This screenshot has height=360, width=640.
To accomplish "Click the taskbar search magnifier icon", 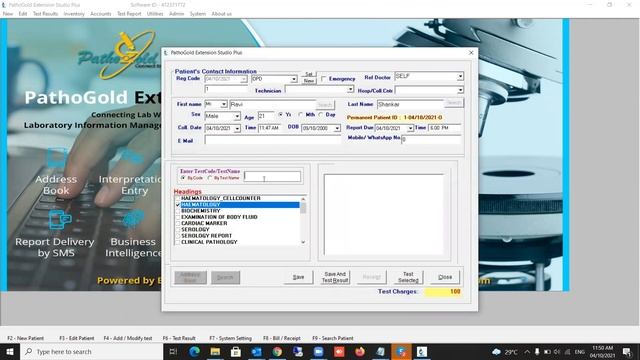I will [29, 351].
